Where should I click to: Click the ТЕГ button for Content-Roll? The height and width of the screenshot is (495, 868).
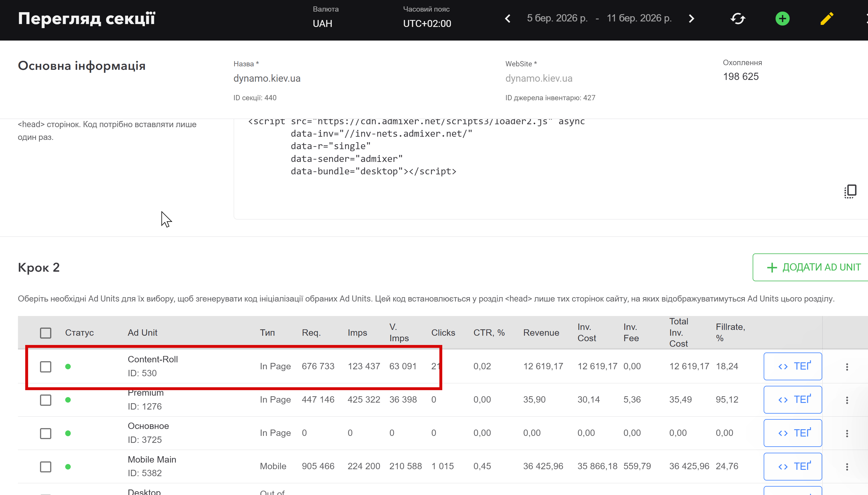coord(792,366)
